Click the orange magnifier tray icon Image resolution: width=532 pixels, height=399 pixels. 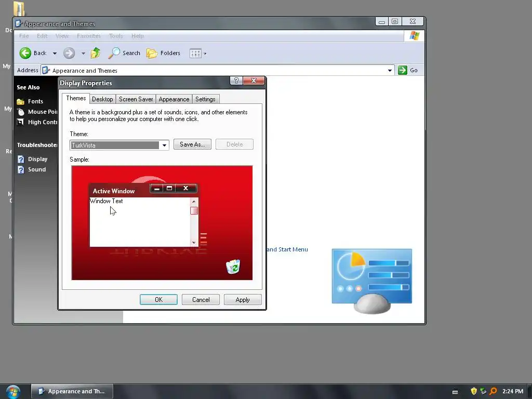click(494, 391)
